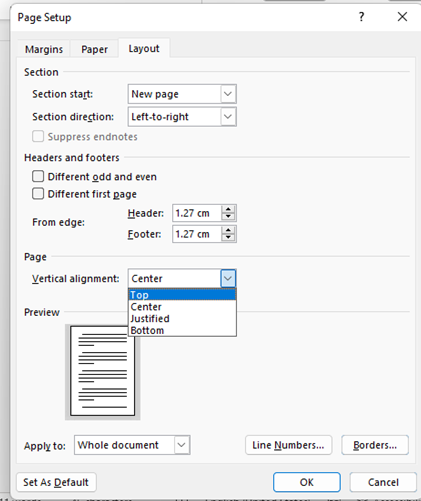Click the Help question mark icon
Image resolution: width=421 pixels, height=501 pixels.
coord(361,17)
